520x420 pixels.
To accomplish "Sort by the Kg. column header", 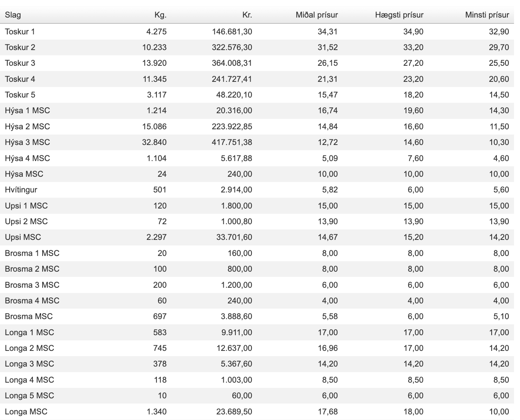I will tap(160, 15).
